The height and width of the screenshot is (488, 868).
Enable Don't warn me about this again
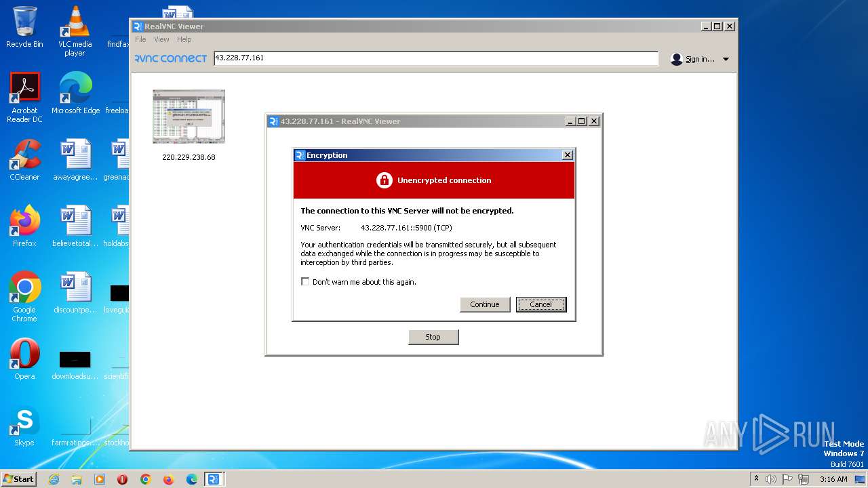[x=305, y=281]
